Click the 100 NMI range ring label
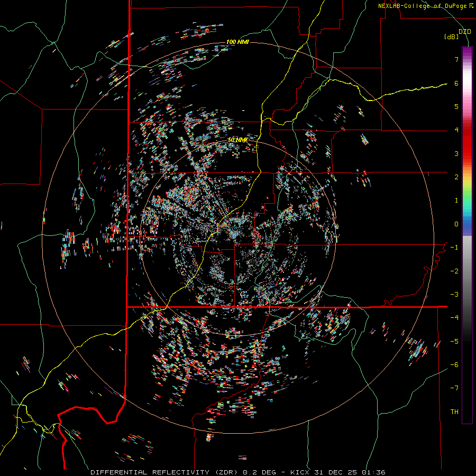Screen dimensions: 476x476 pos(237,42)
